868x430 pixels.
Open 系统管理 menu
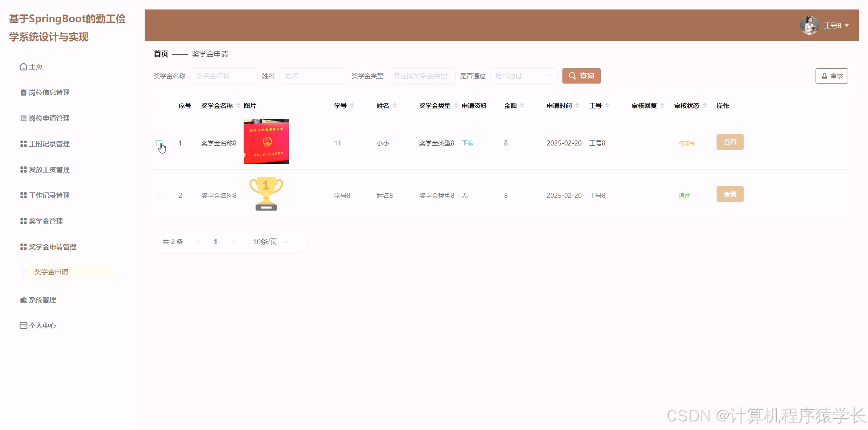pyautogui.click(x=42, y=300)
